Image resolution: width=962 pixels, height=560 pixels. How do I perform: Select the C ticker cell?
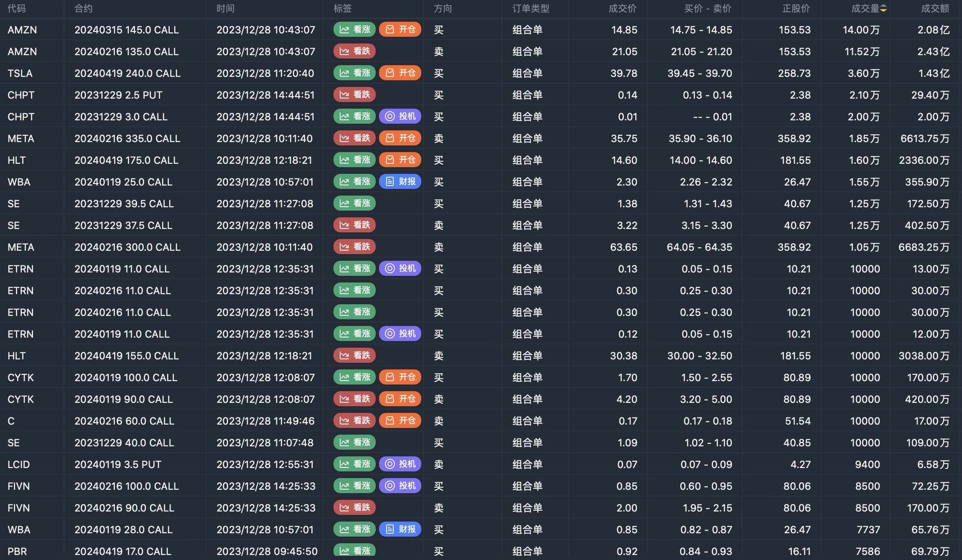tap(11, 421)
